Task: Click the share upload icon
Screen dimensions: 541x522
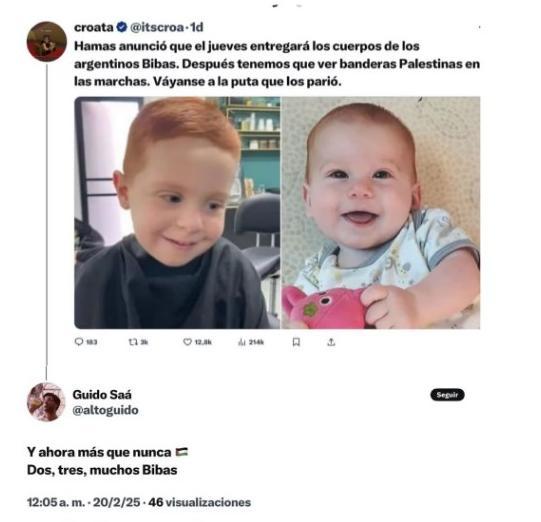Action: click(331, 342)
